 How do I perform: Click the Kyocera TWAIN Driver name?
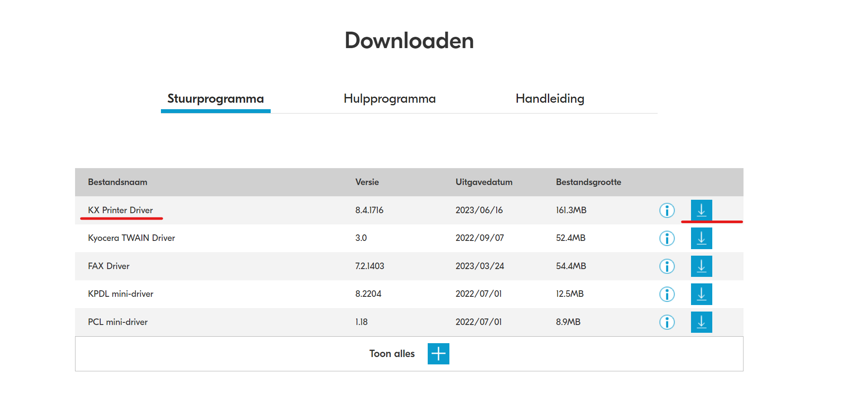pos(131,238)
